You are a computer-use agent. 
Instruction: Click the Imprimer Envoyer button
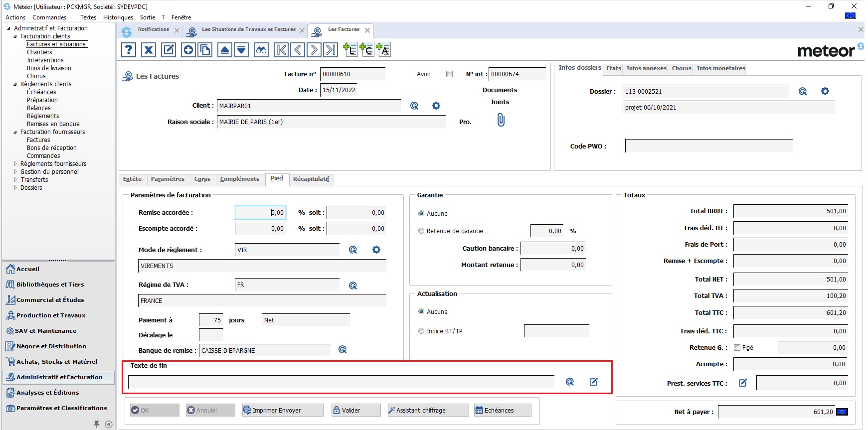pos(283,410)
